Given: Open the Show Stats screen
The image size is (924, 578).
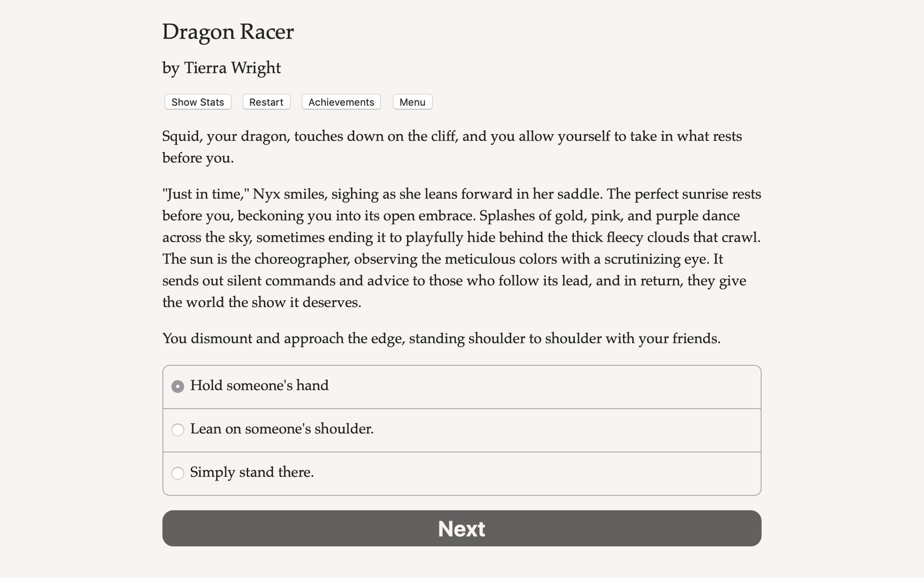Looking at the screenshot, I should pyautogui.click(x=197, y=102).
